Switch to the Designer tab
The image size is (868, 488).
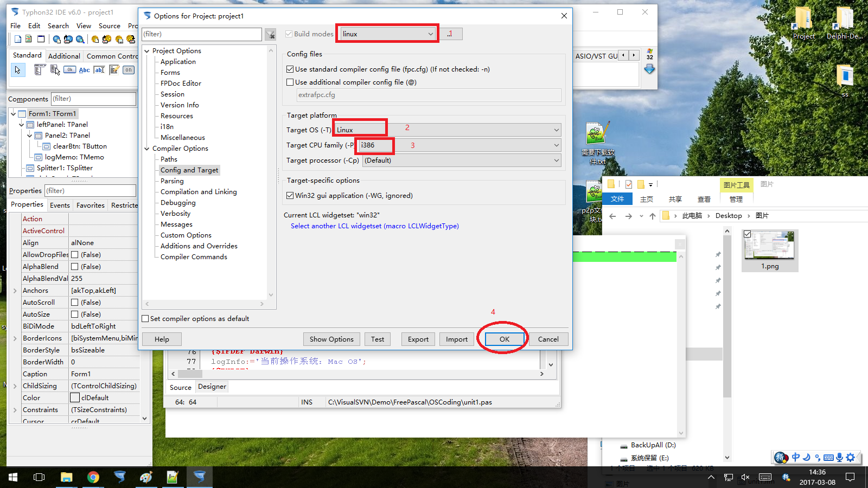click(212, 387)
